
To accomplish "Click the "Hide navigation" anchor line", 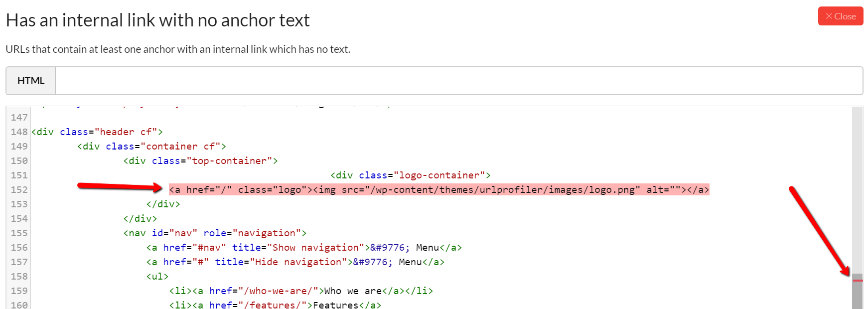I will click(295, 262).
